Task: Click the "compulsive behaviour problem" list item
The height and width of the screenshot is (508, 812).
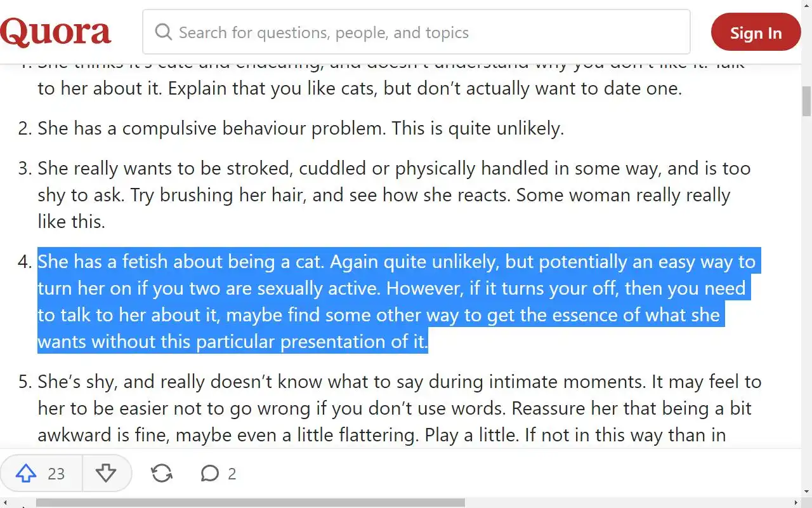Action: pyautogui.click(x=300, y=128)
